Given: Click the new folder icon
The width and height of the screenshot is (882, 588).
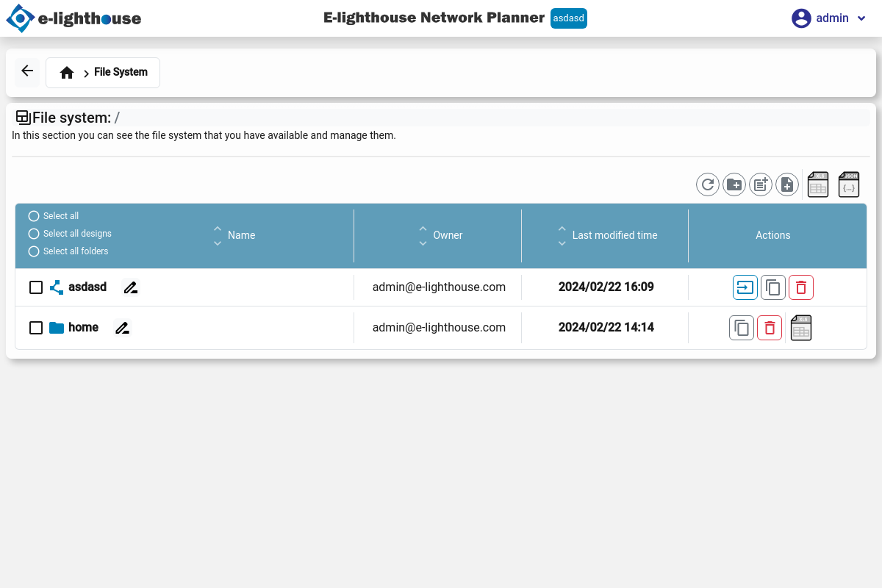Looking at the screenshot, I should coord(734,184).
